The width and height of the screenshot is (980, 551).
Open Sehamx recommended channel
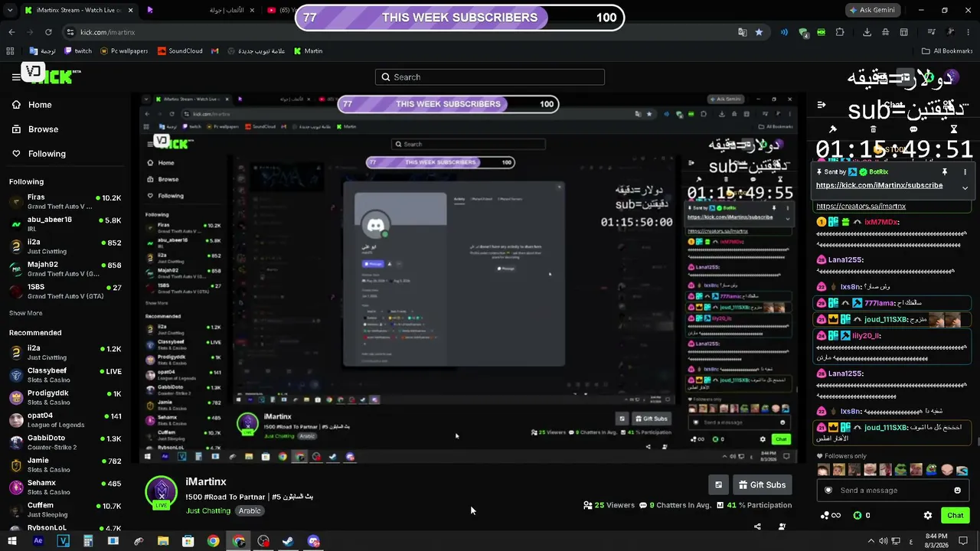click(64, 487)
